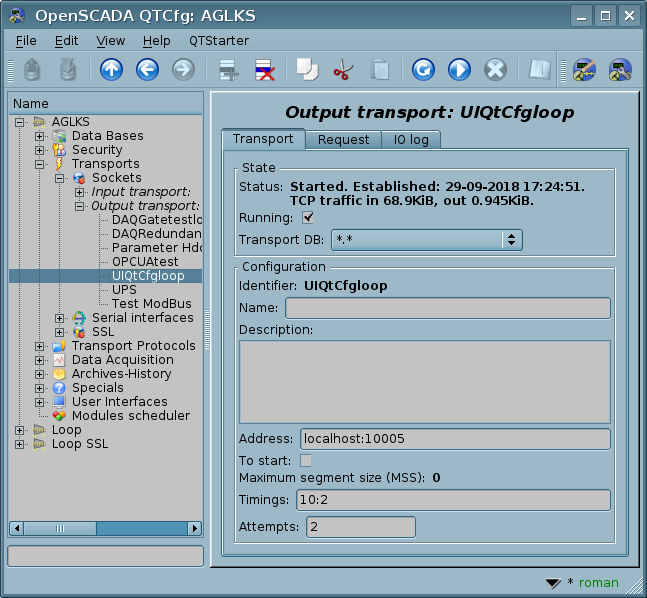Open the Edit menu
647x598 pixels.
point(66,40)
